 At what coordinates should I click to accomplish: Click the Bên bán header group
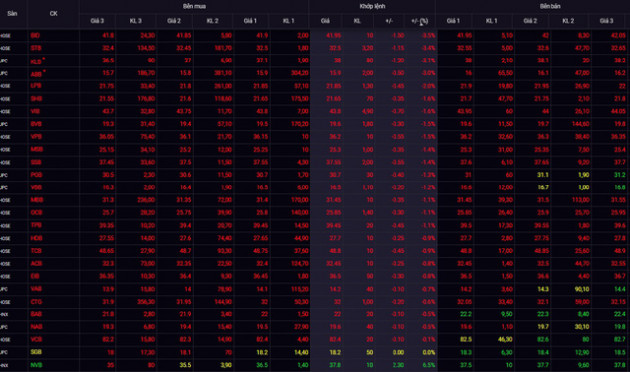(x=550, y=6)
